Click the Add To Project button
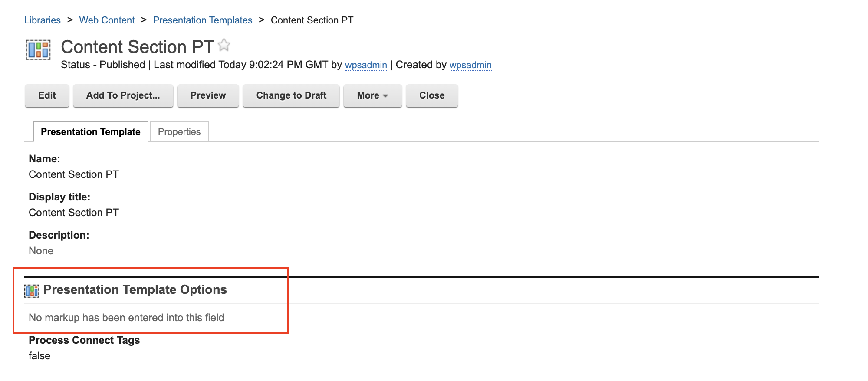Image resolution: width=868 pixels, height=381 pixels. point(123,95)
